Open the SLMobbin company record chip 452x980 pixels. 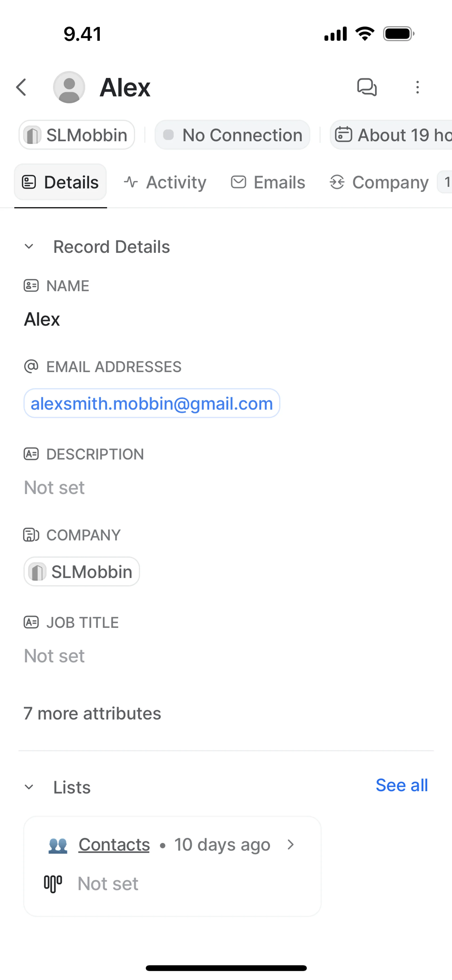[82, 571]
